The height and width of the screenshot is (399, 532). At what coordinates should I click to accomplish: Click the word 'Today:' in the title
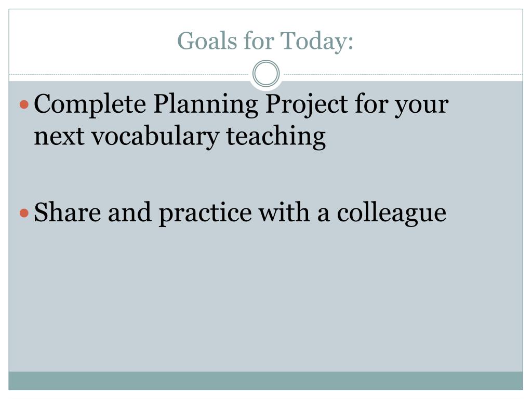point(316,42)
